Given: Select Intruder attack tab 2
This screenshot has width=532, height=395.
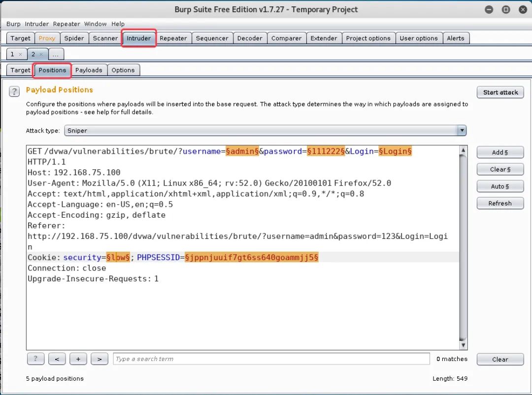Looking at the screenshot, I should pos(33,54).
